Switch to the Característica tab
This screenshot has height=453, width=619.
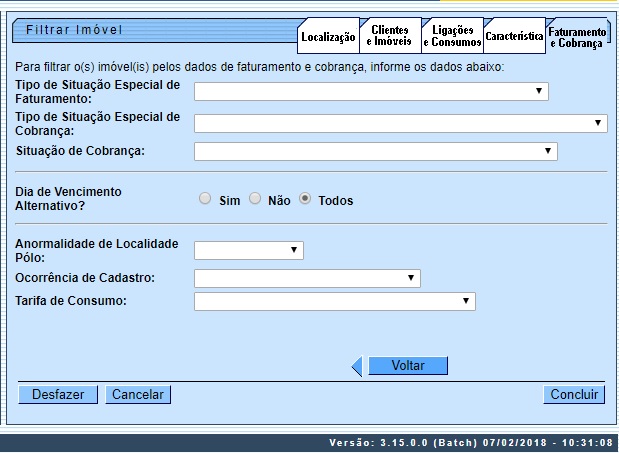[x=514, y=37]
